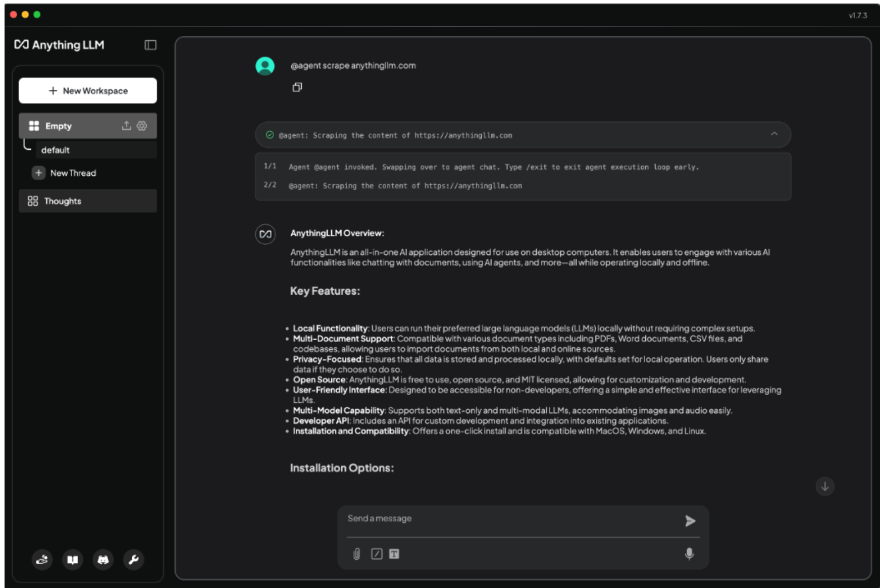Activate the microphone voice input

click(x=689, y=554)
